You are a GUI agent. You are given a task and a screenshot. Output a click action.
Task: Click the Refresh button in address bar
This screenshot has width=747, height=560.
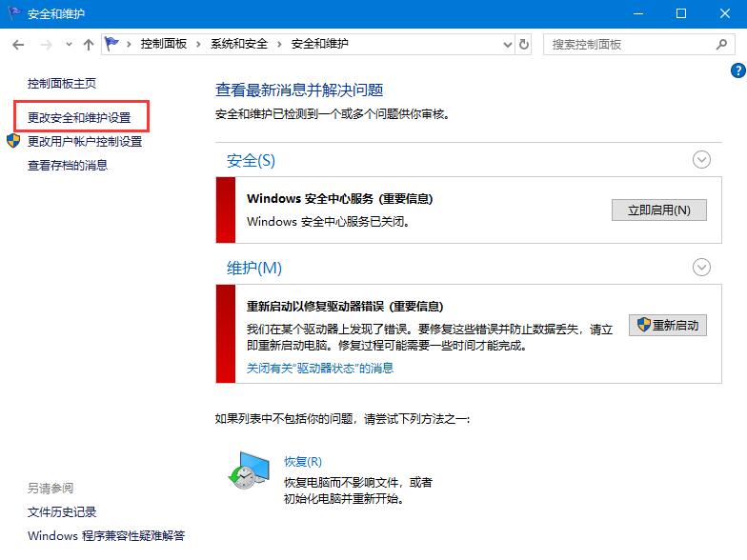[524, 44]
